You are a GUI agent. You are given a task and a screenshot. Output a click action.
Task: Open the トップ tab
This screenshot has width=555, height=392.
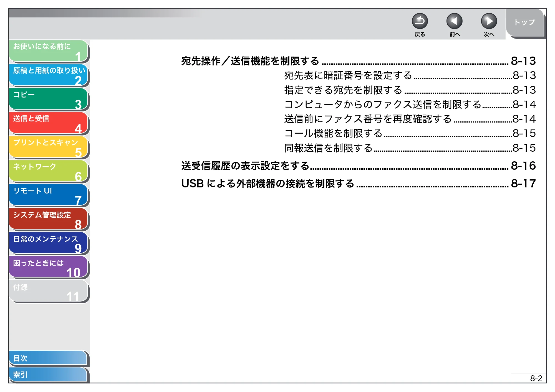tap(524, 22)
